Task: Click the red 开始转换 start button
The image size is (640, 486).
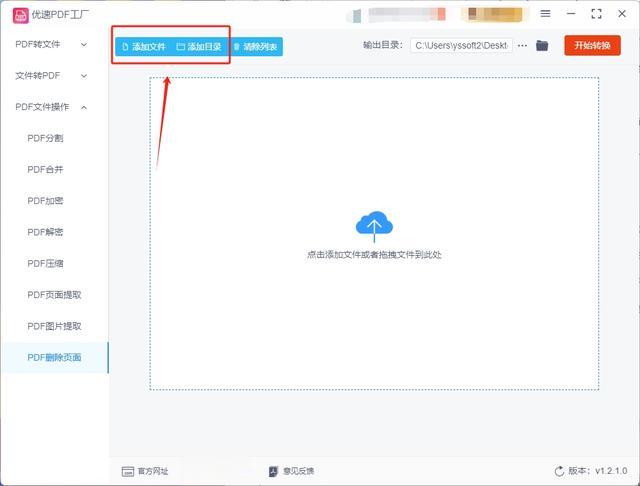Action: point(592,45)
